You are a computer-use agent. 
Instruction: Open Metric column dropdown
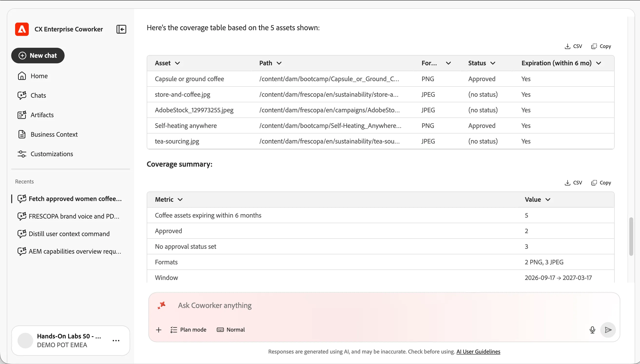(180, 200)
